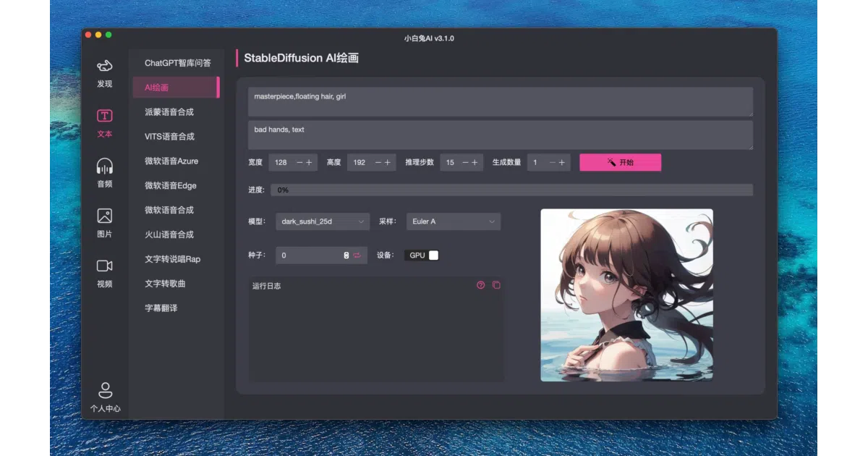Decrease 高度 height with minus button
This screenshot has width=868, height=456.
click(378, 163)
